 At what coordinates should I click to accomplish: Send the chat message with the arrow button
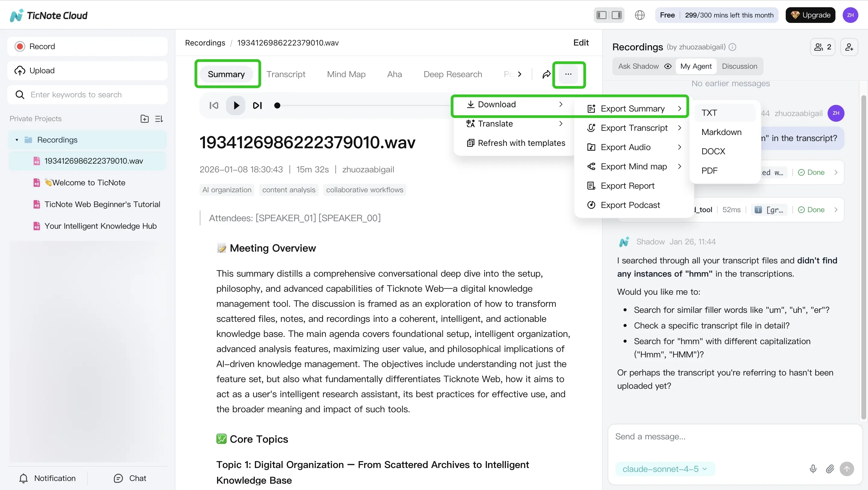coord(847,469)
